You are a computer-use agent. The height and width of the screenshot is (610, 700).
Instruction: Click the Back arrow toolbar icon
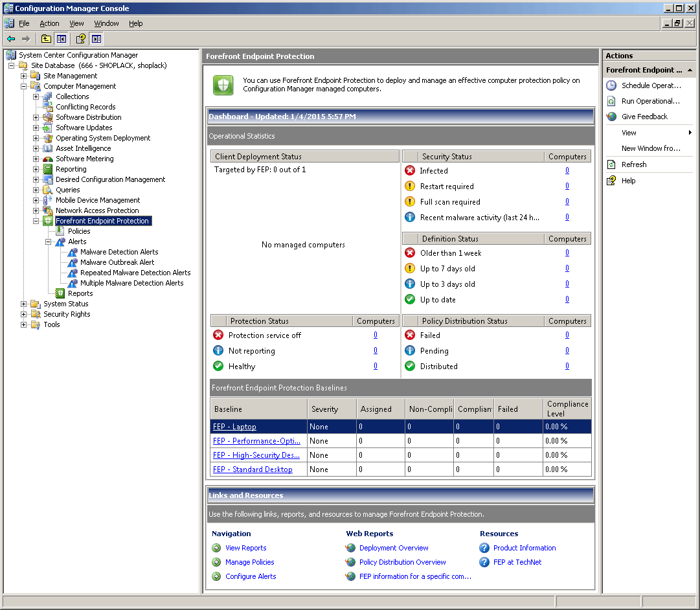coord(11,39)
